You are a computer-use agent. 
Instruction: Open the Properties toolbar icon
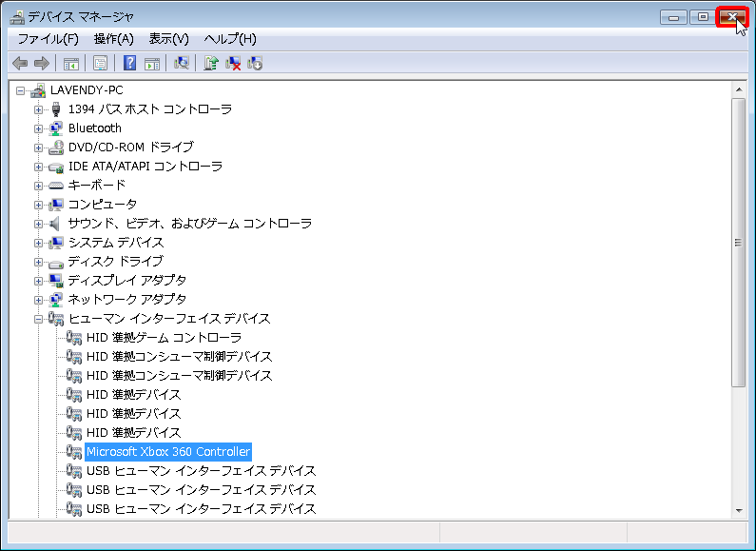click(x=100, y=63)
